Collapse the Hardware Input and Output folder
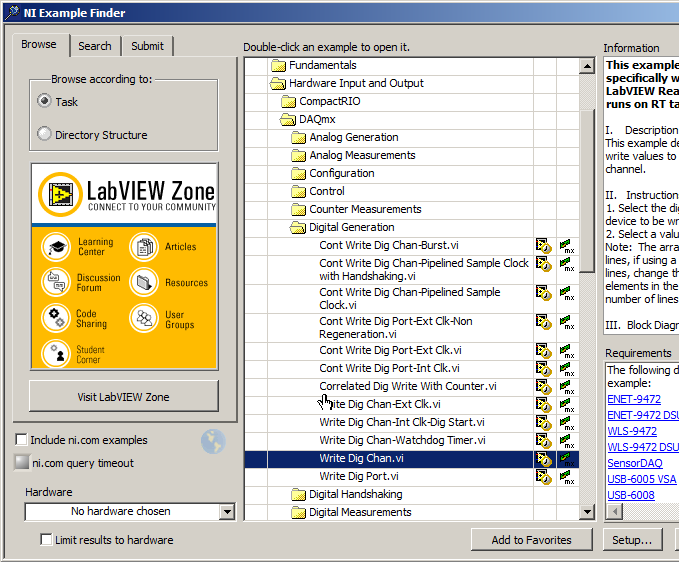This screenshot has width=679, height=562. (x=278, y=83)
